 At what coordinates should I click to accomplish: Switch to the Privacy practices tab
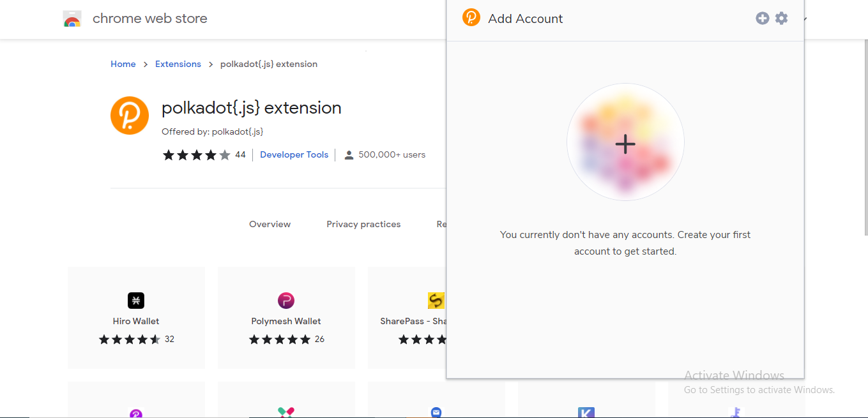[x=363, y=224]
